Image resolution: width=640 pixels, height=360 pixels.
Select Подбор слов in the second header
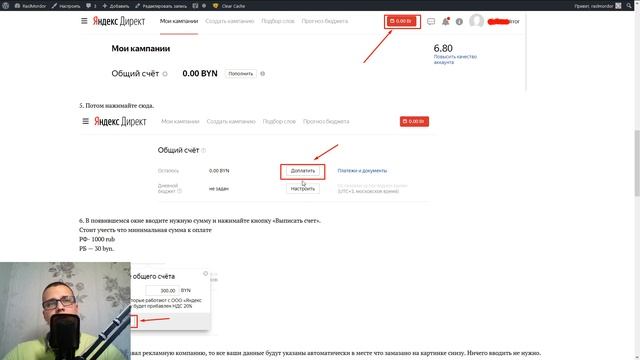(x=279, y=121)
